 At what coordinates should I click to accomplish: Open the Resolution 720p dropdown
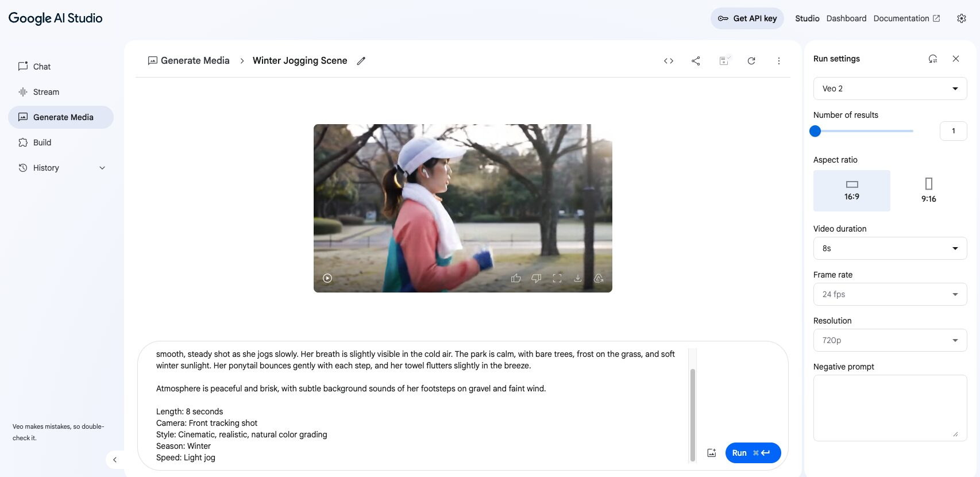coord(890,340)
